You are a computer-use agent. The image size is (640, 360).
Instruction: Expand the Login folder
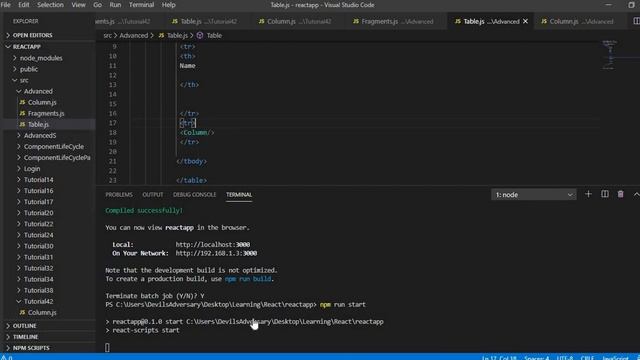click(x=48, y=168)
